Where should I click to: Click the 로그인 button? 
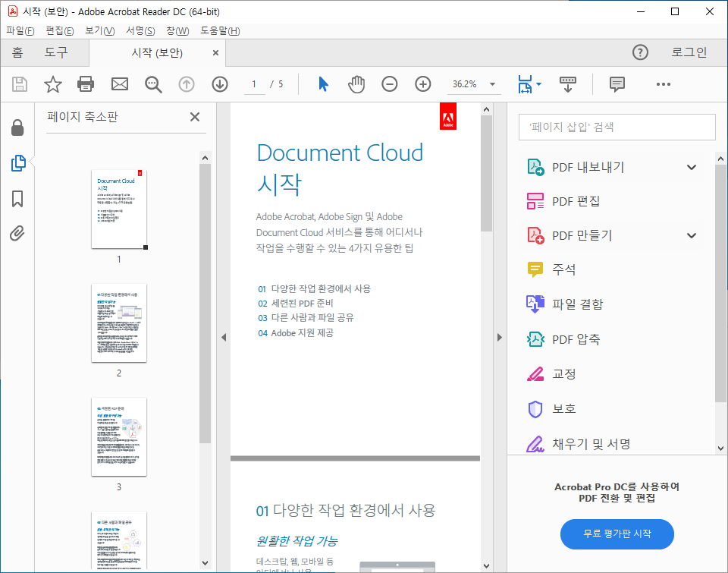(x=689, y=52)
